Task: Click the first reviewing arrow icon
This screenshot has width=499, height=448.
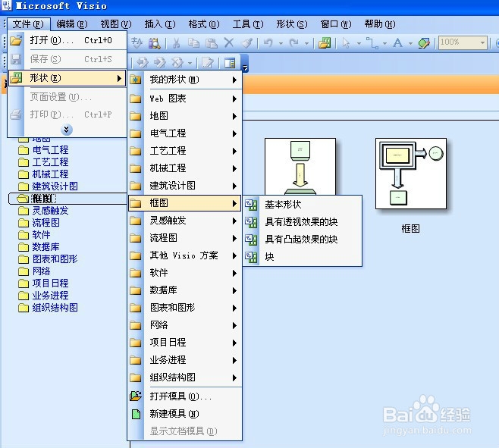Action: [143, 62]
